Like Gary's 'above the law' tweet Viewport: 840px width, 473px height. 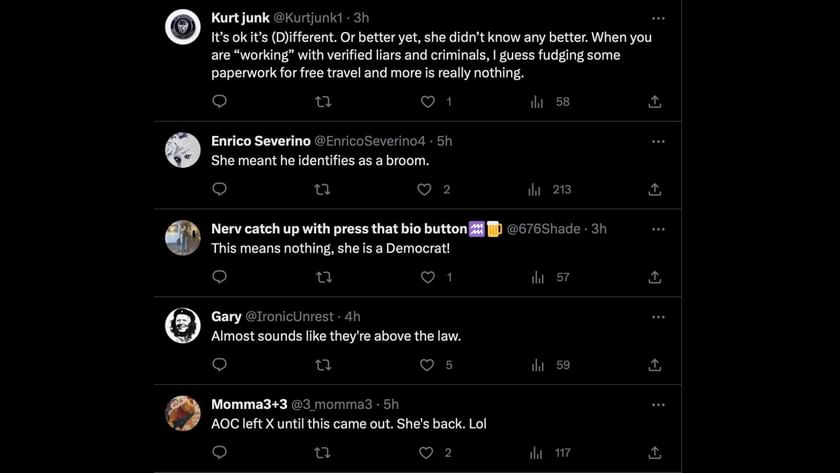[427, 365]
